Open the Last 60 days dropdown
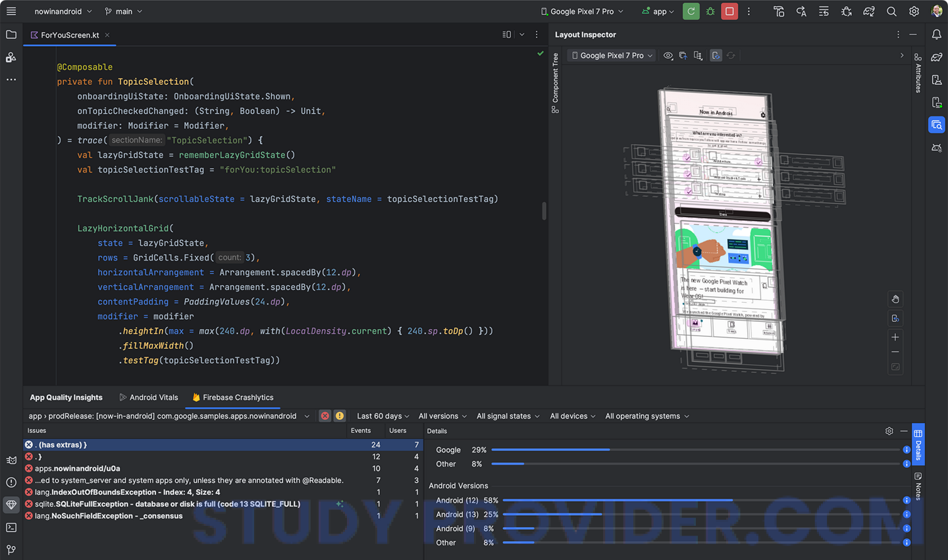The image size is (948, 560). tap(382, 416)
